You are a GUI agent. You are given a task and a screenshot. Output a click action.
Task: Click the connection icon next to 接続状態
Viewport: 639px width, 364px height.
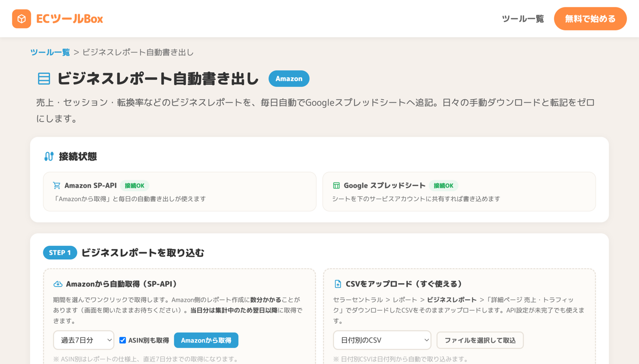point(49,157)
